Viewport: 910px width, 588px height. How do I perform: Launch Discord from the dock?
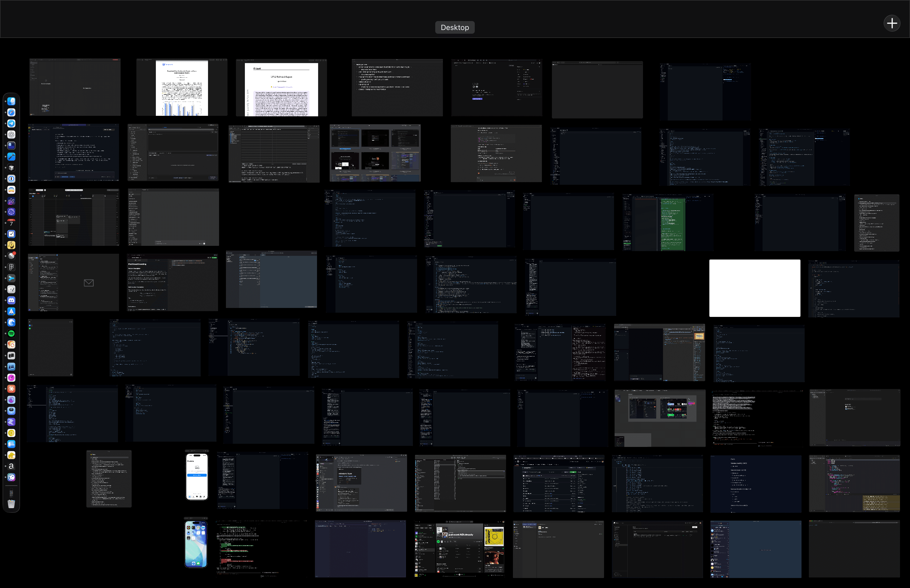click(12, 301)
